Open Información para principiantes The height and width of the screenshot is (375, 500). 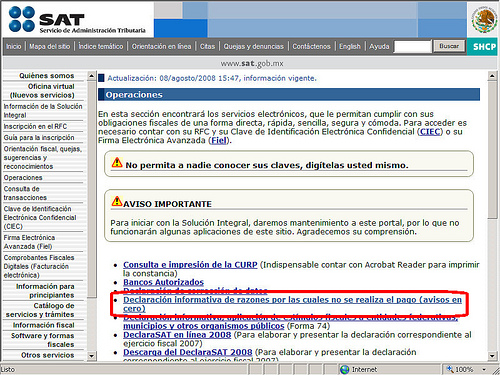pos(45,291)
